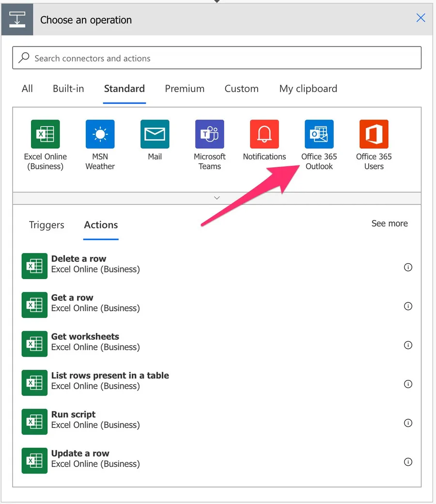Open the Excel Online (Business) connector
Viewport: 436px width, 504px height.
[45, 134]
